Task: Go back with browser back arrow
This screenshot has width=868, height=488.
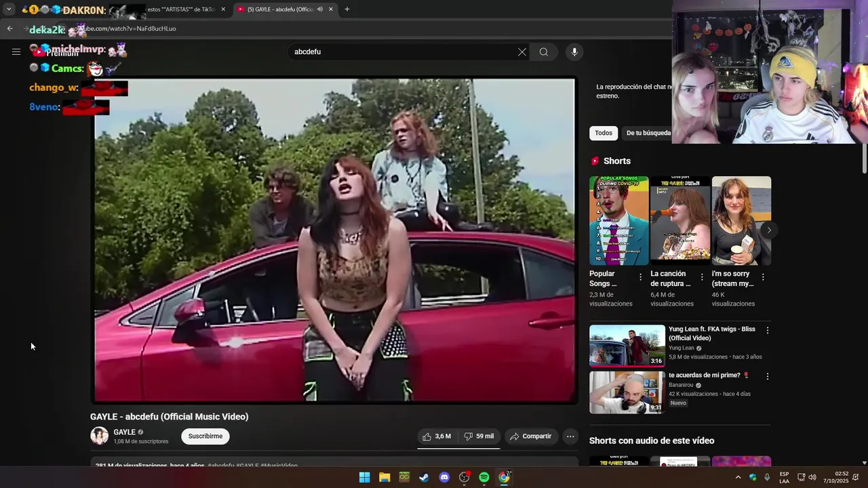Action: coord(9,28)
